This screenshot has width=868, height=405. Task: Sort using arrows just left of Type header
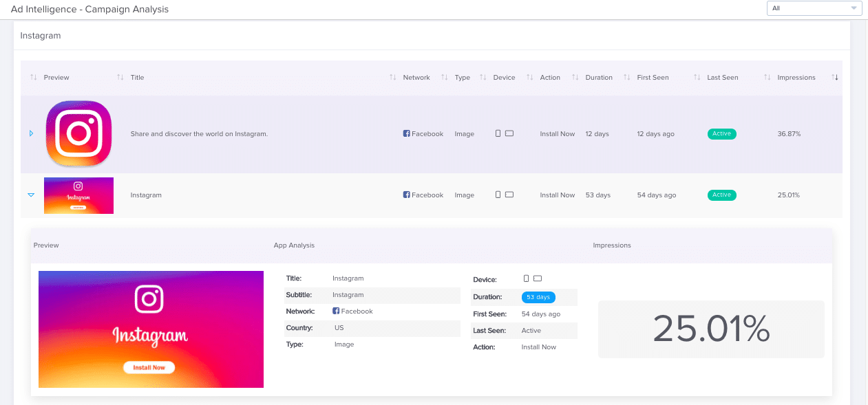(x=445, y=78)
